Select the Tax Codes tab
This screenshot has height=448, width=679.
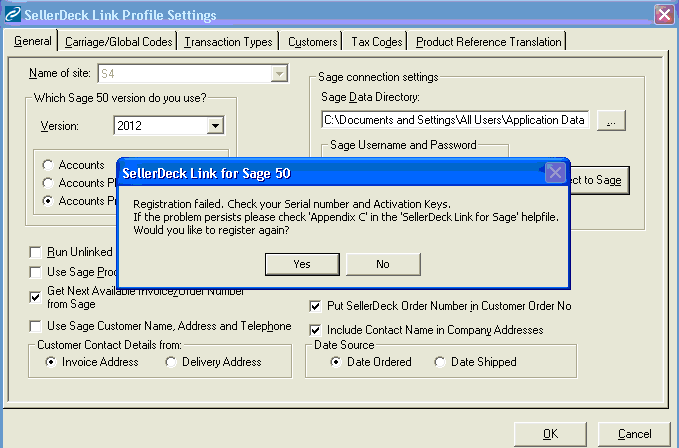377,42
